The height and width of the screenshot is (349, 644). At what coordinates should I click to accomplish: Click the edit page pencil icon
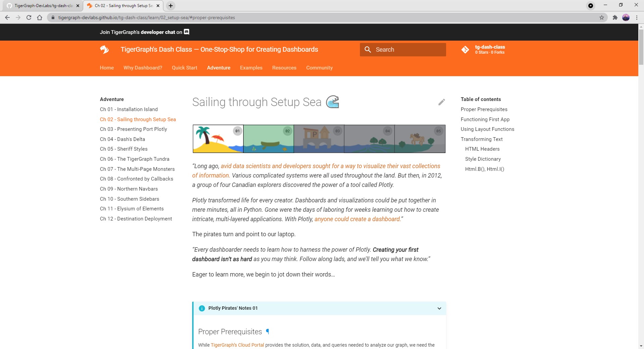point(441,102)
